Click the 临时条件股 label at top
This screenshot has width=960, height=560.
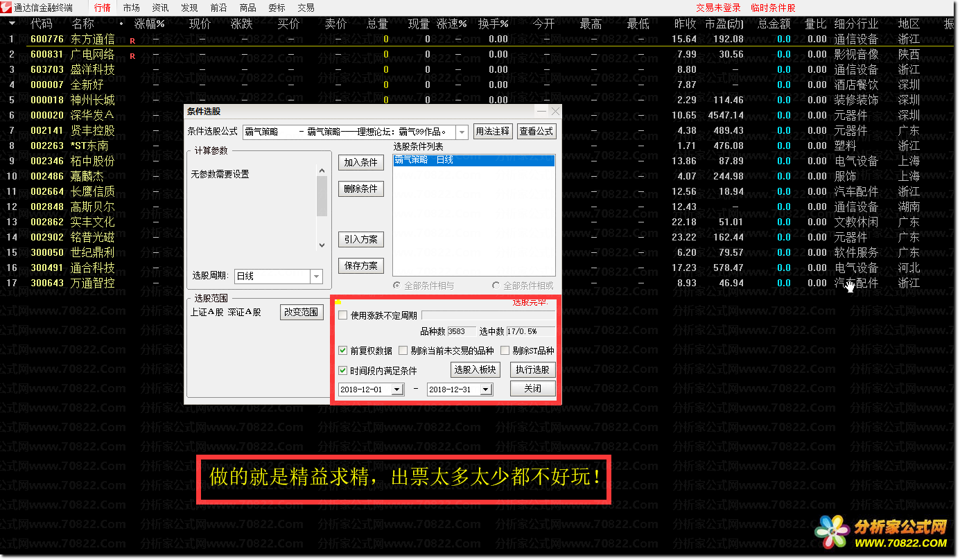[x=773, y=8]
